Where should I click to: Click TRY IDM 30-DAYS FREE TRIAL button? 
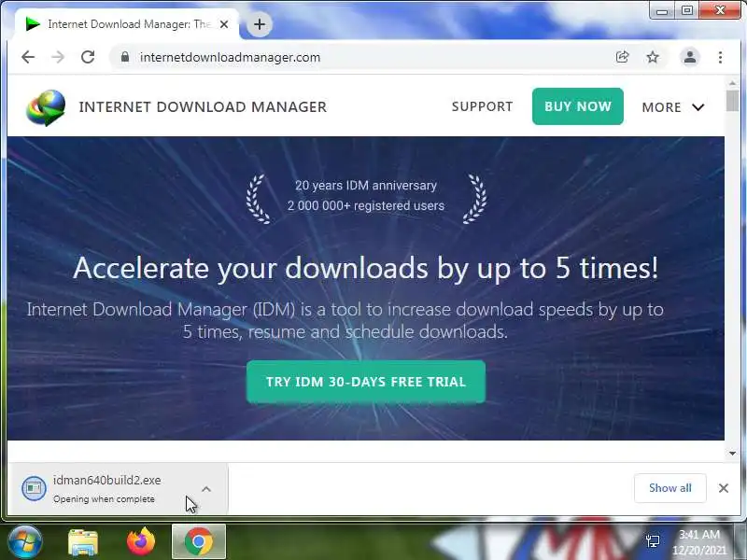(366, 382)
